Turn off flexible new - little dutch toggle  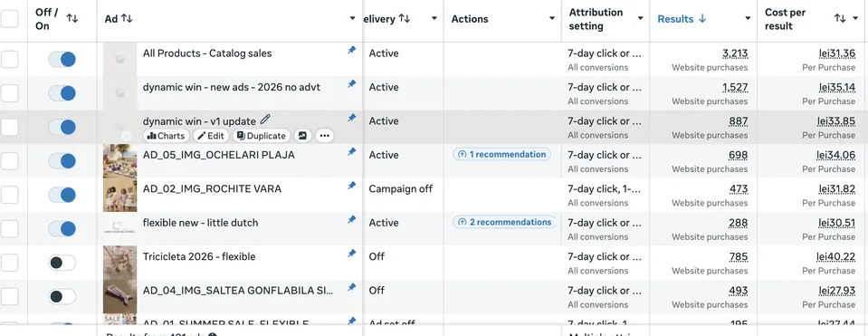62,228
